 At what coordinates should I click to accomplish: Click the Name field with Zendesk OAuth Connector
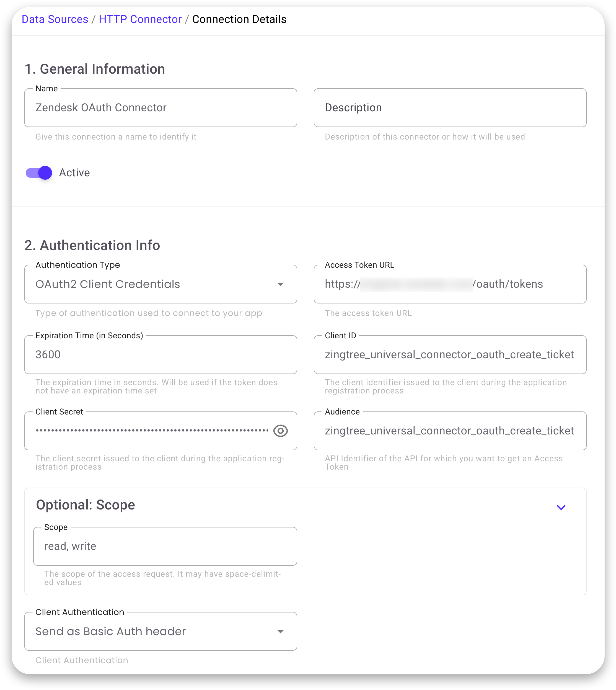161,108
